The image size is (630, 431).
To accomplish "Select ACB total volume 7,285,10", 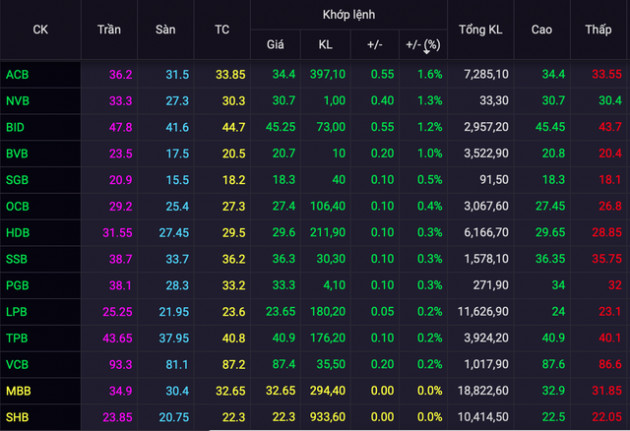I will 486,74.
